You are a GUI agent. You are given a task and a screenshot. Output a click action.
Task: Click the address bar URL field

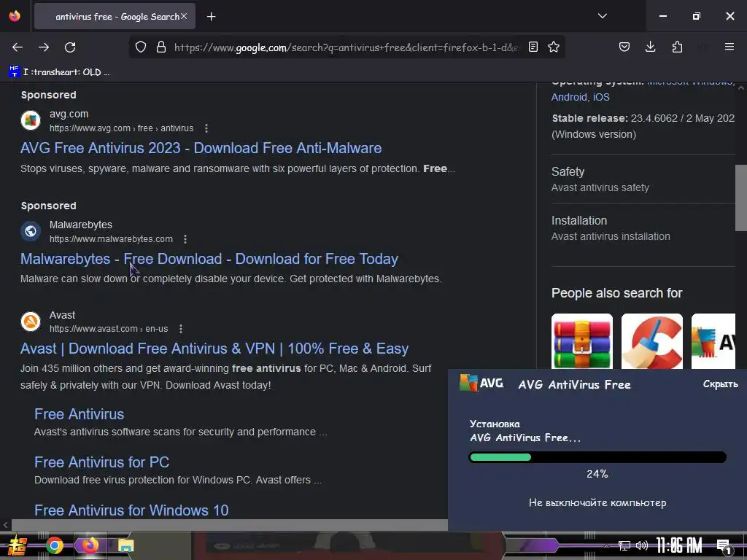point(347,47)
